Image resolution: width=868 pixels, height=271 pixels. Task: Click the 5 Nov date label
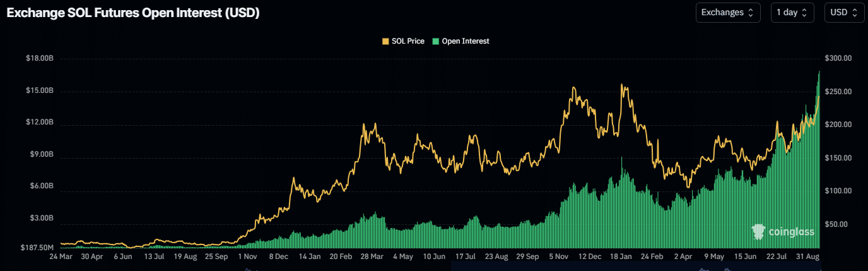[560, 258]
